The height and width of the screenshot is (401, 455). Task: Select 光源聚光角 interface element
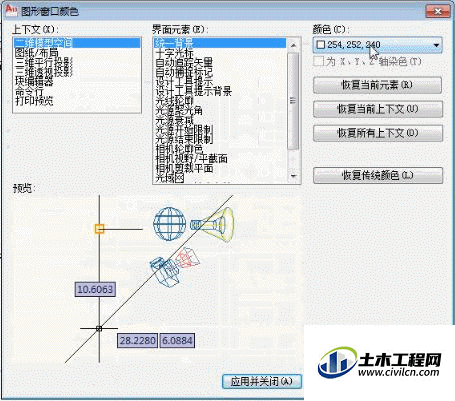(x=220, y=110)
